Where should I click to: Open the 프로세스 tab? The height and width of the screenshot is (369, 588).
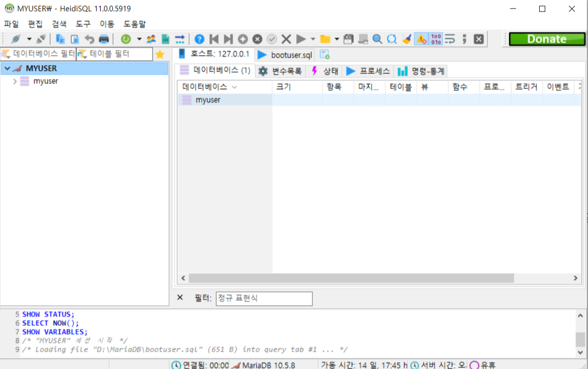tap(368, 71)
